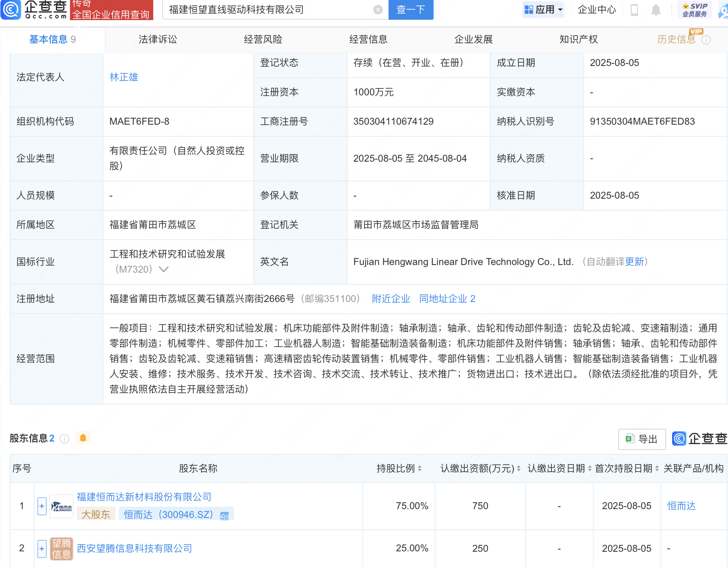This screenshot has height=567, width=728.
Task: Select registration number 350304110674129
Action: 393,121
